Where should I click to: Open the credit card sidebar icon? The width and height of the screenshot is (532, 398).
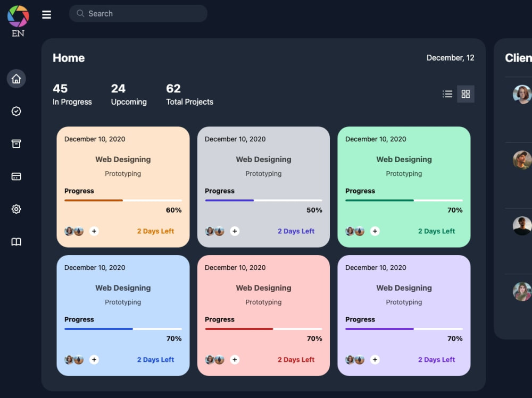pos(16,176)
